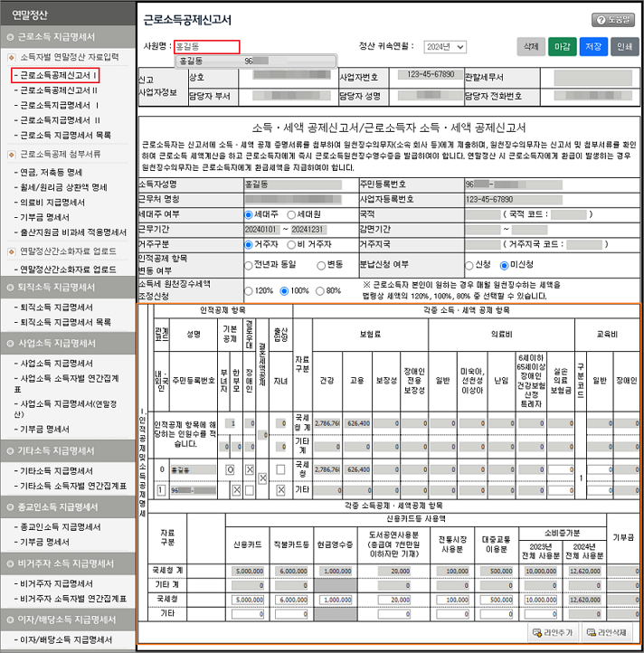Toggle 홍길동 row 경로우대 checkbox
This screenshot has width=644, height=653.
[249, 470]
